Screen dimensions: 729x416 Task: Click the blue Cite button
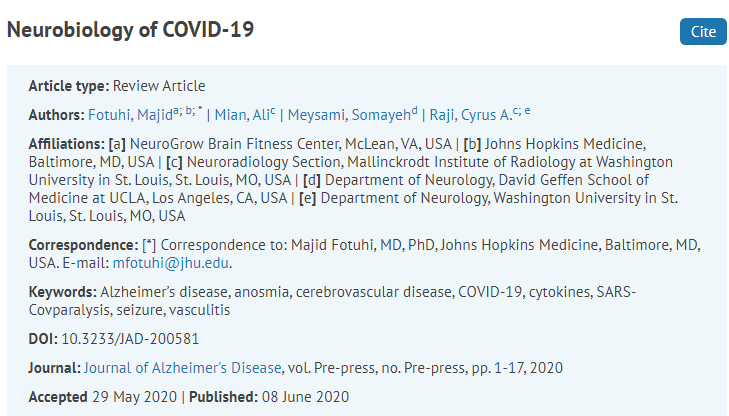pos(703,32)
